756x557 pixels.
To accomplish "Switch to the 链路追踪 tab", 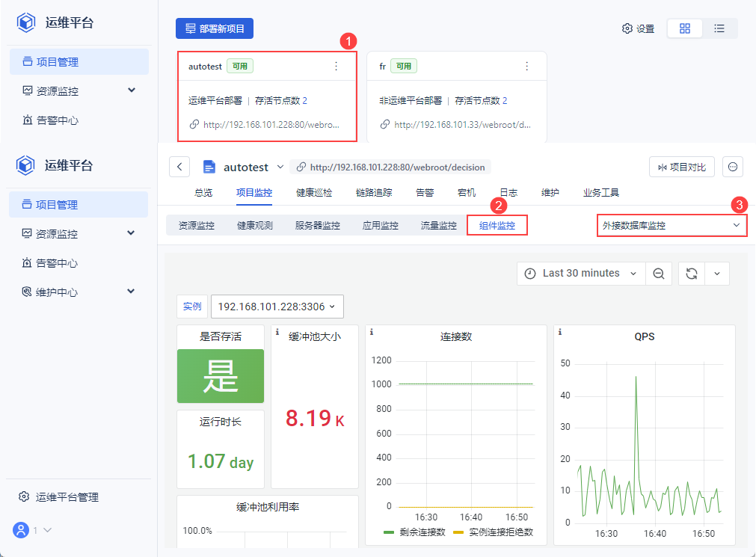I will pyautogui.click(x=374, y=192).
